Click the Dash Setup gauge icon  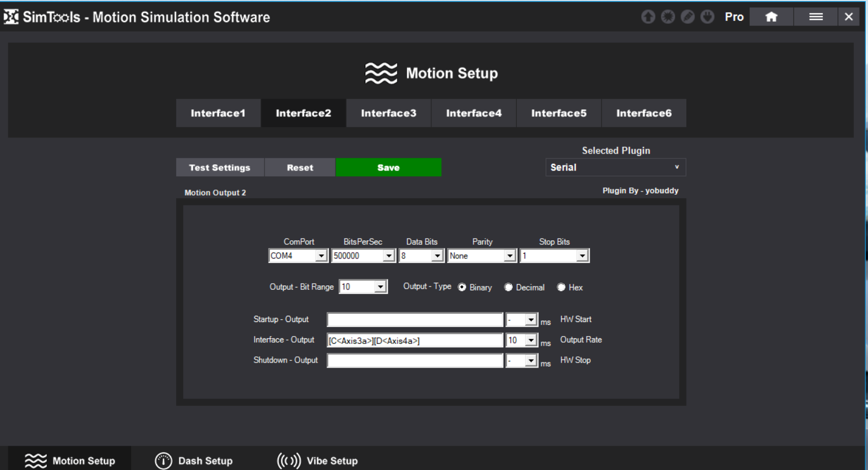(x=163, y=460)
